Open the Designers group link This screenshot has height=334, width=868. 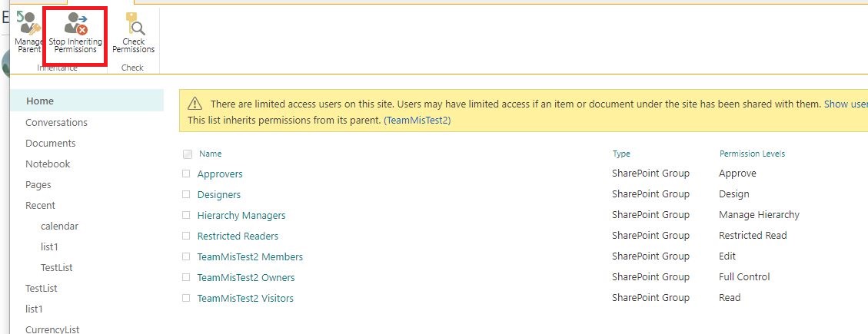coord(218,195)
